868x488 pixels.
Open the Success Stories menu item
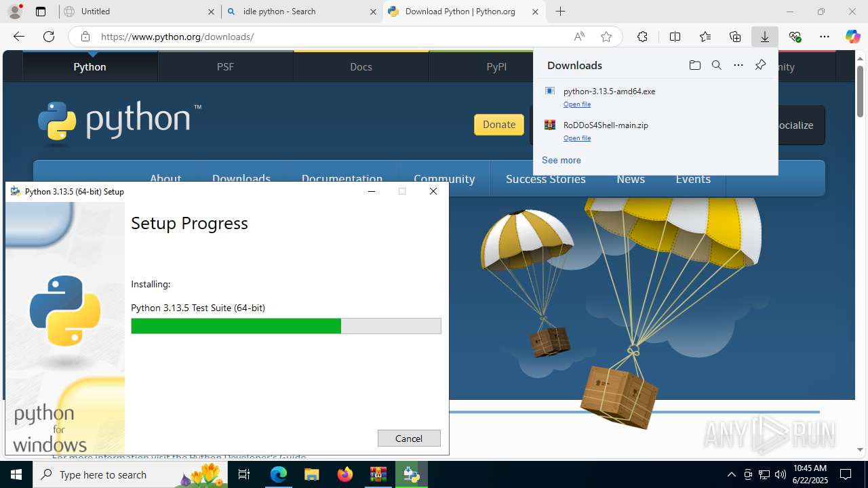click(546, 179)
